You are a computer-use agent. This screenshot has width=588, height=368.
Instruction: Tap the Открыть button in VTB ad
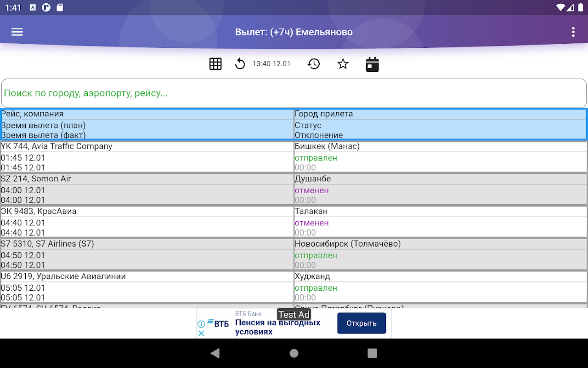(362, 323)
